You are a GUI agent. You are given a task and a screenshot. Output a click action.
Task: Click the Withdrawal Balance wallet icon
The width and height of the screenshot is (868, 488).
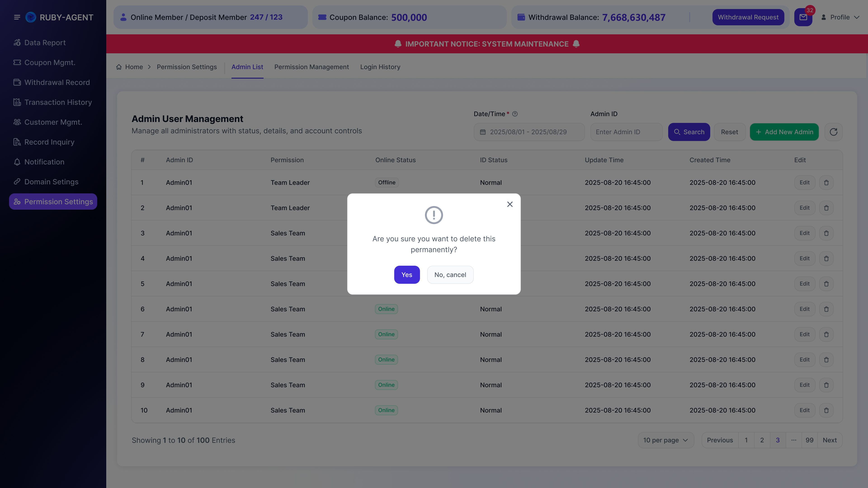(x=521, y=17)
